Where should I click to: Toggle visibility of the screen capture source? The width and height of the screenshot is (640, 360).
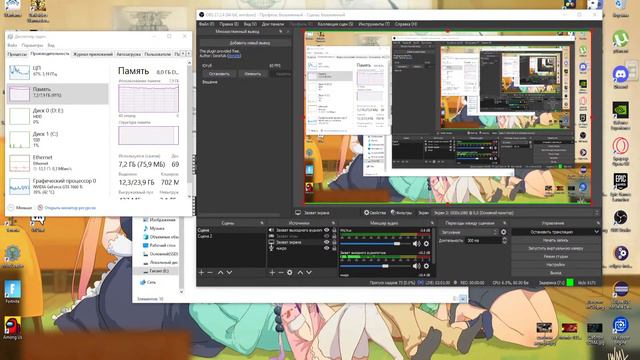point(327,242)
